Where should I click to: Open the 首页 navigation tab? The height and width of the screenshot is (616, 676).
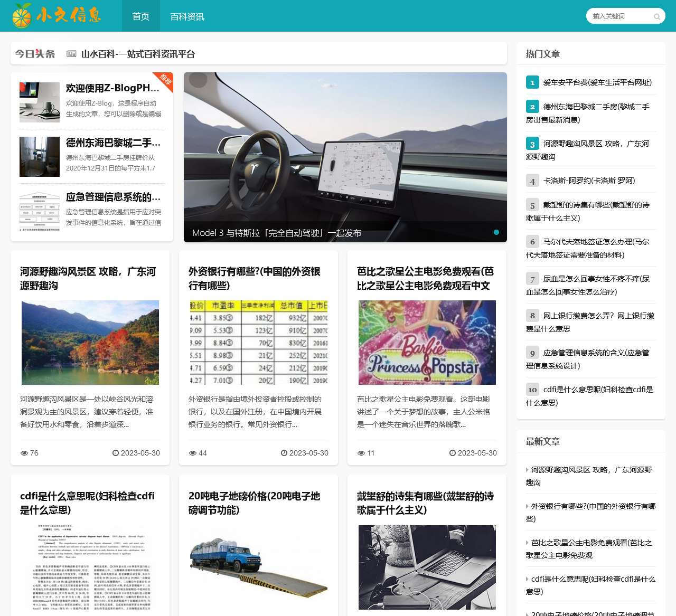click(x=141, y=16)
